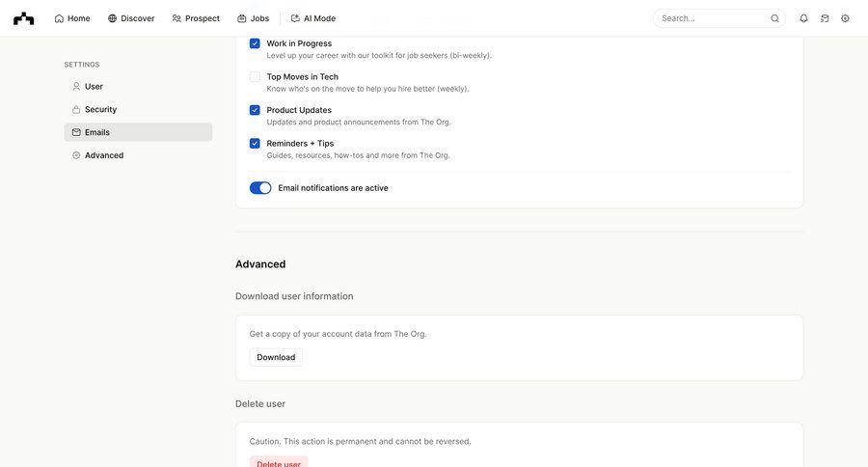Click Download account data button
The image size is (868, 467).
click(x=276, y=357)
